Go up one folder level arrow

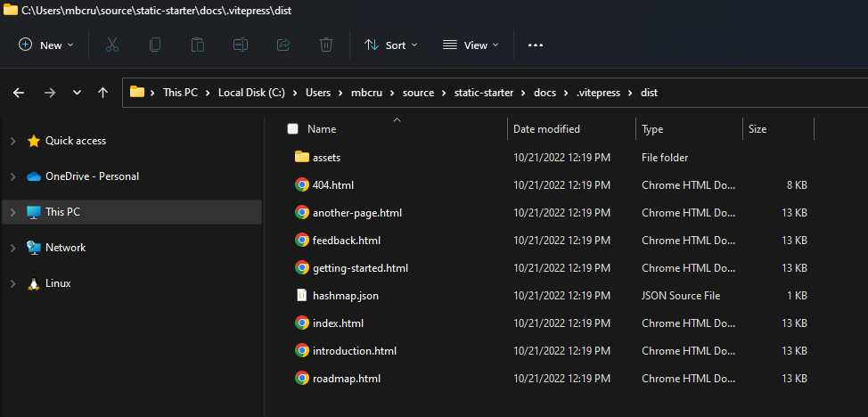tap(102, 93)
